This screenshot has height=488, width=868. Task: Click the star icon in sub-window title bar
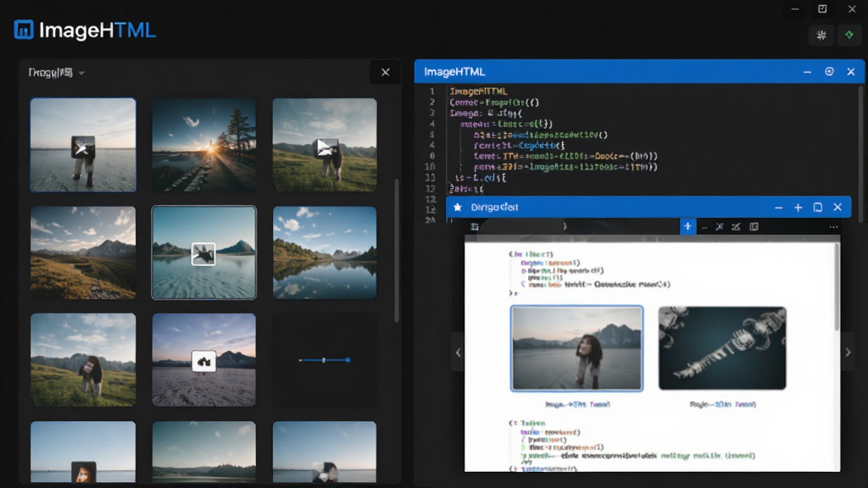[458, 207]
